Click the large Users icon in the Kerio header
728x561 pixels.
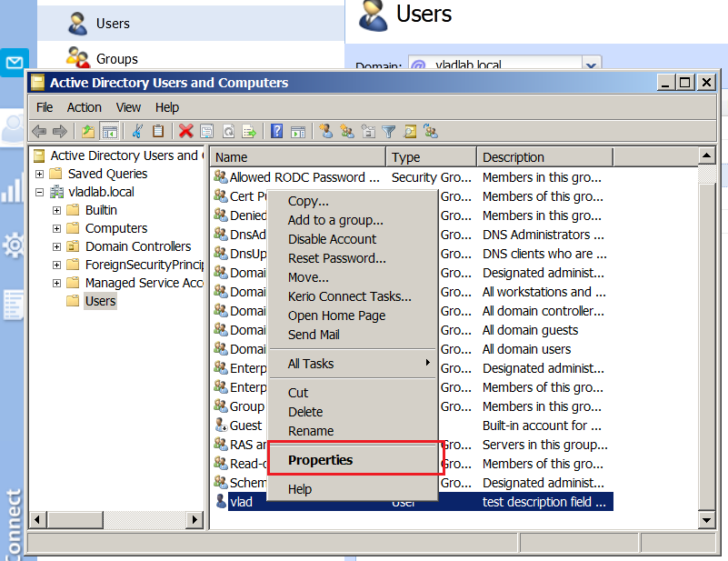coord(373,16)
